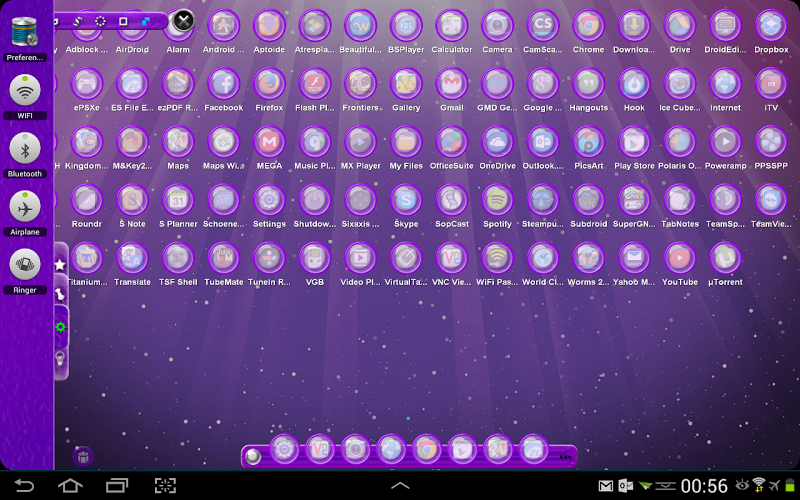Open the TeamViewer app
Screen dimensions: 800x500
(771, 199)
